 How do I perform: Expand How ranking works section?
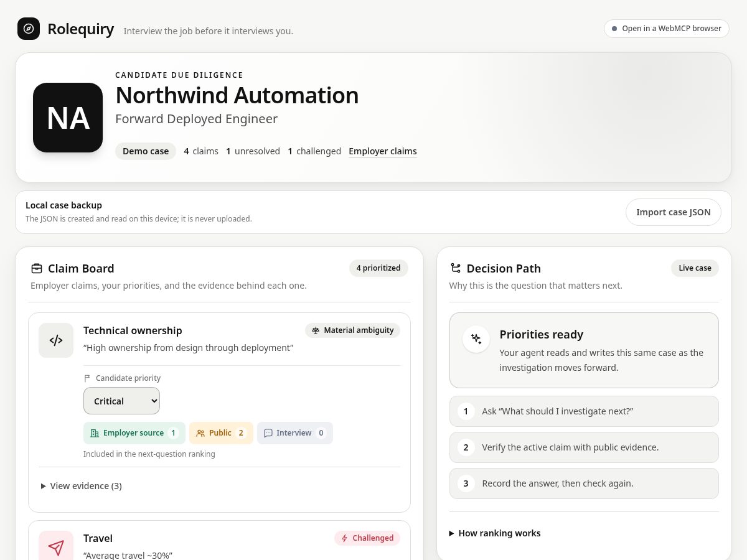(x=495, y=533)
